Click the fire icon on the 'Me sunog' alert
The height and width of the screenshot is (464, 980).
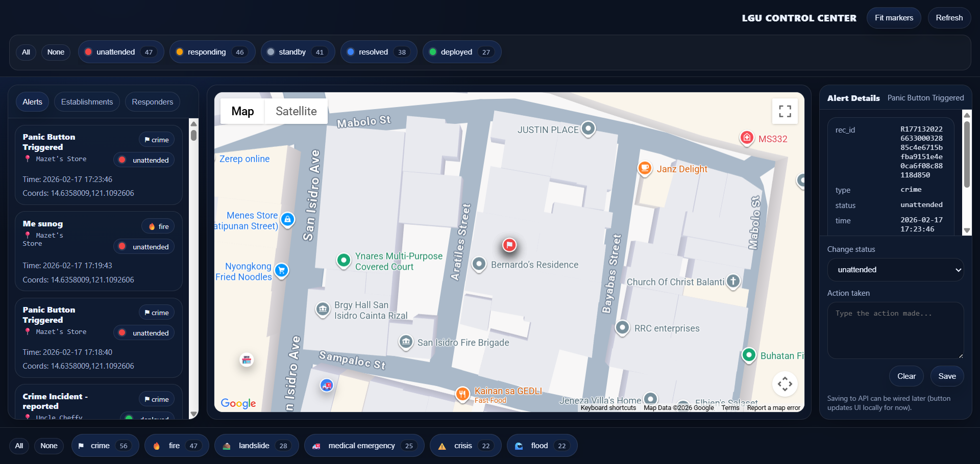coord(152,226)
